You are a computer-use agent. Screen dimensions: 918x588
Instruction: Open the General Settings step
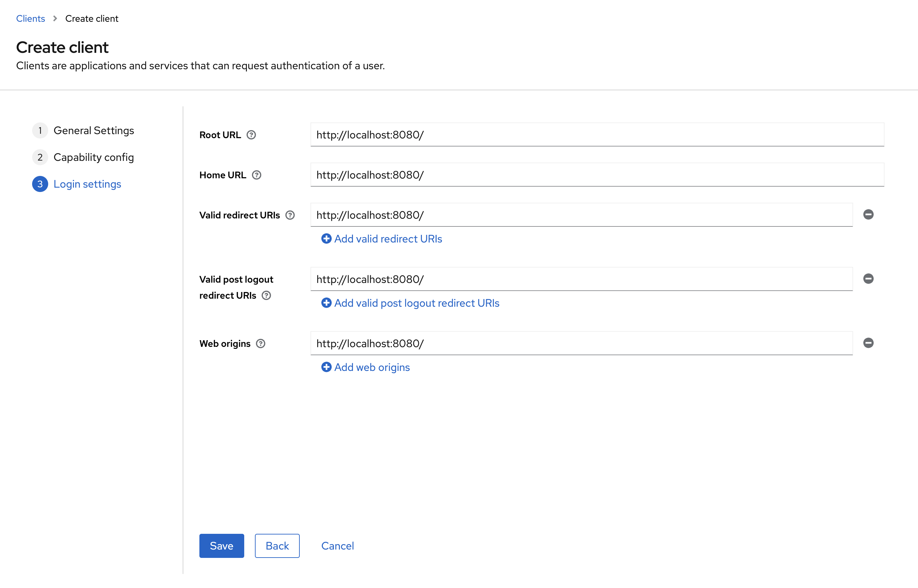click(83, 130)
